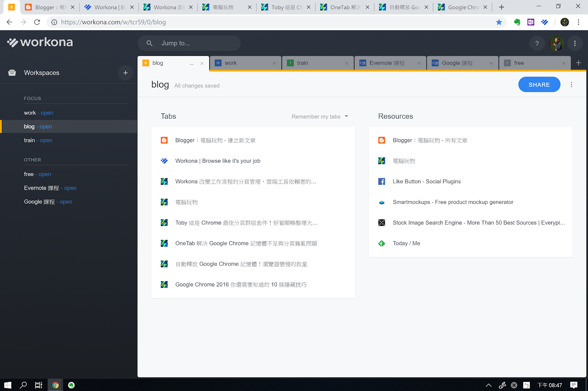This screenshot has width=588, height=391.
Task: Open the Windows notification center
Action: point(574,385)
